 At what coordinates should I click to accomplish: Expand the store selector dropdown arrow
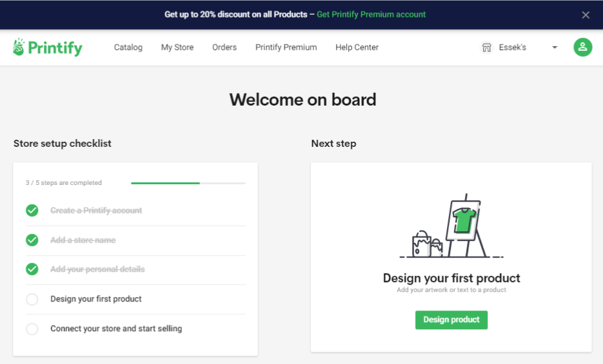[554, 48]
